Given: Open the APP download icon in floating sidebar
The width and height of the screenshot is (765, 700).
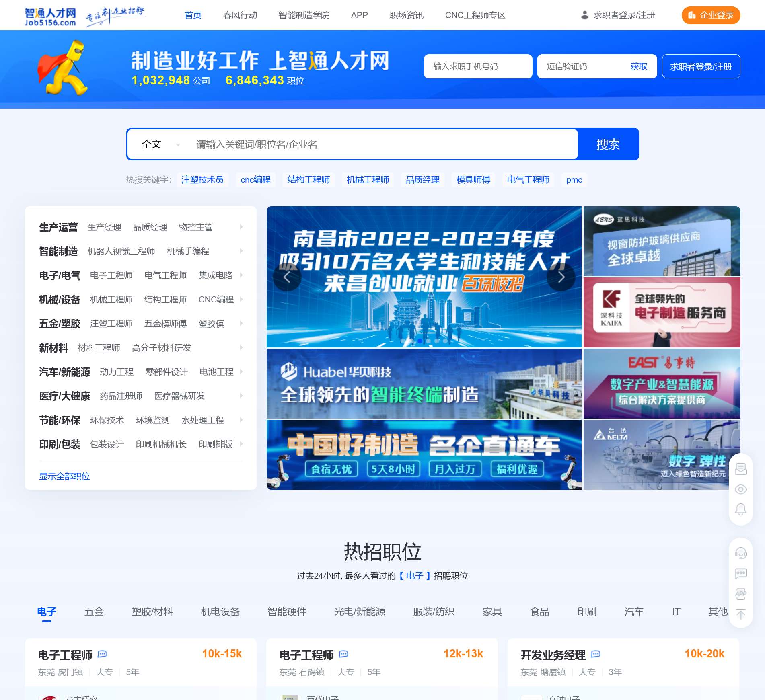Looking at the screenshot, I should click(x=741, y=593).
